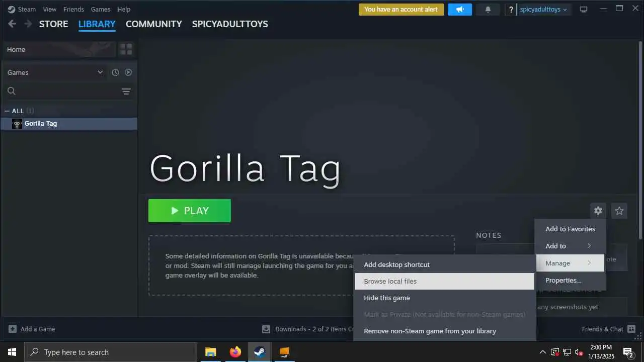644x362 pixels.
Task: Click the Home button in sidebar
Action: [59, 49]
